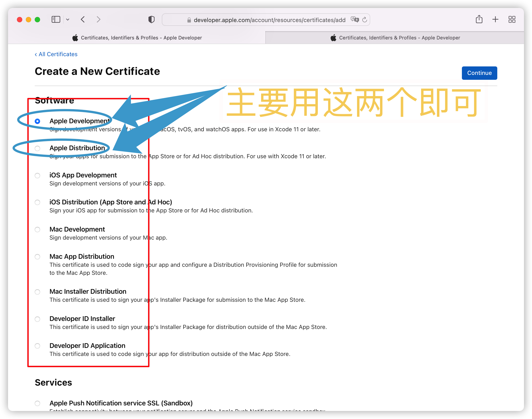
Task: Choose the Mac Development radio option
Action: click(x=37, y=230)
